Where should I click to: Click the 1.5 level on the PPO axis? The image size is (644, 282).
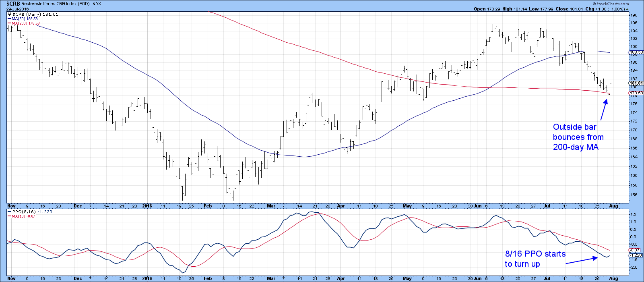[634, 214]
